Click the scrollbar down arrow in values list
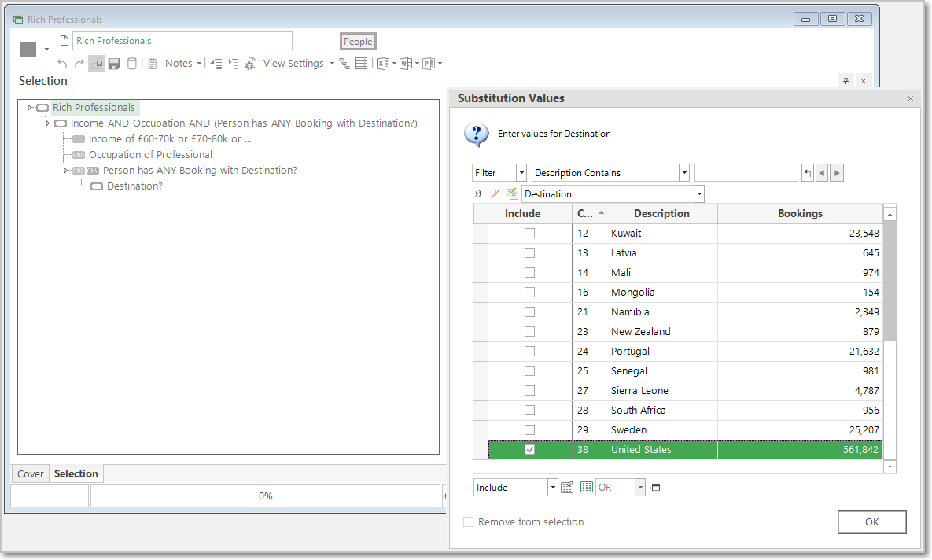The height and width of the screenshot is (560, 932). coord(890,467)
